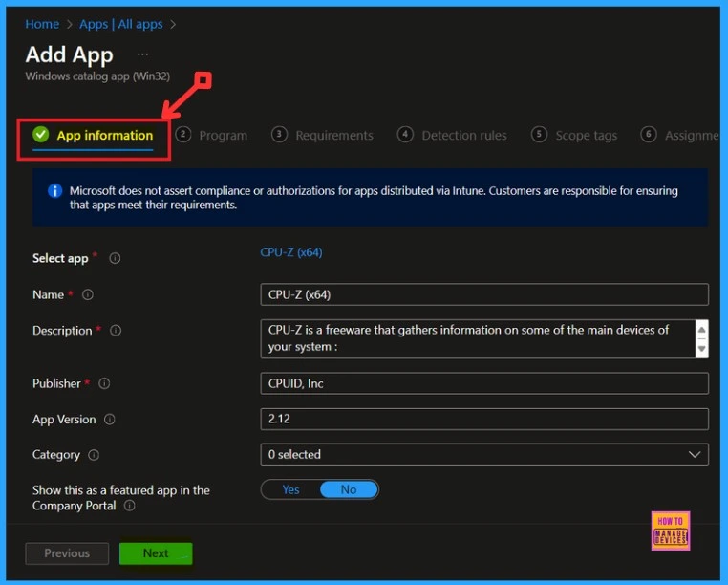Click into the Name input field
Screen dimensions: 728x585
point(484,294)
